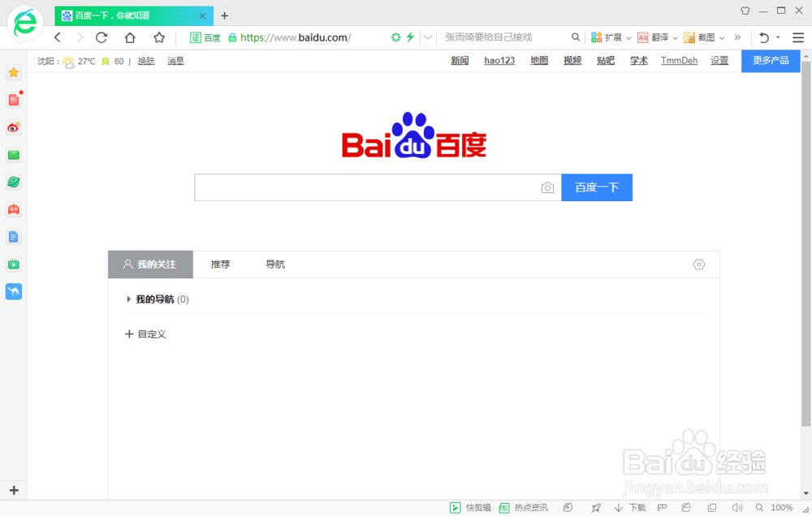Click the 100% zoom level control
The width and height of the screenshot is (812, 516).
[780, 507]
